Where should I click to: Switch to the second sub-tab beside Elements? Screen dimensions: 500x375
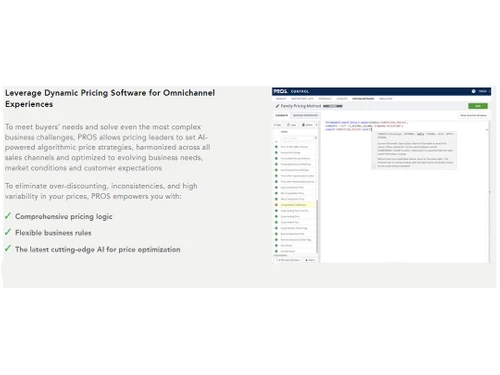[x=305, y=115]
